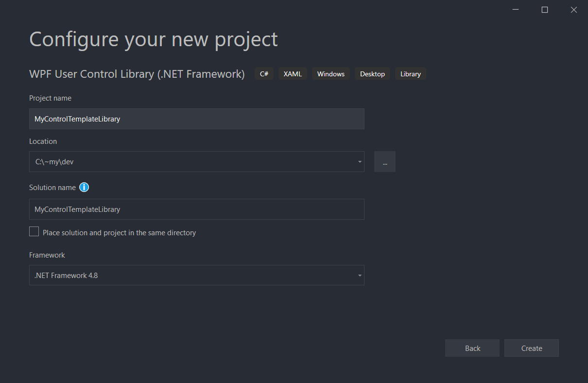Close the configure project dialog
Screen dimensions: 588x383
[573, 10]
